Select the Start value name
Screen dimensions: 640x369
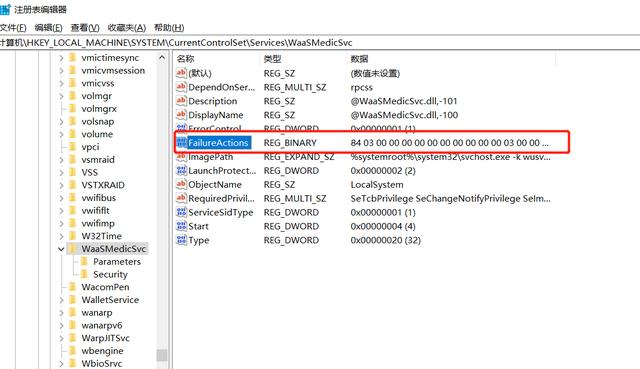[198, 226]
